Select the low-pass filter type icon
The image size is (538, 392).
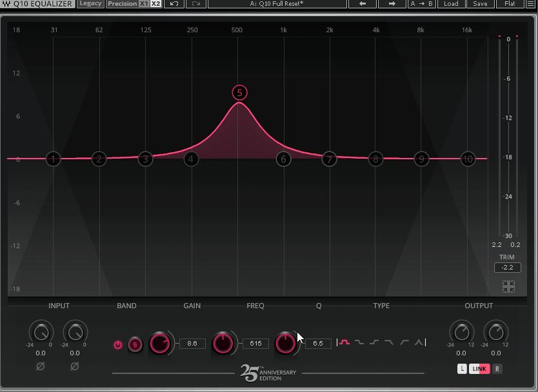pyautogui.click(x=388, y=342)
